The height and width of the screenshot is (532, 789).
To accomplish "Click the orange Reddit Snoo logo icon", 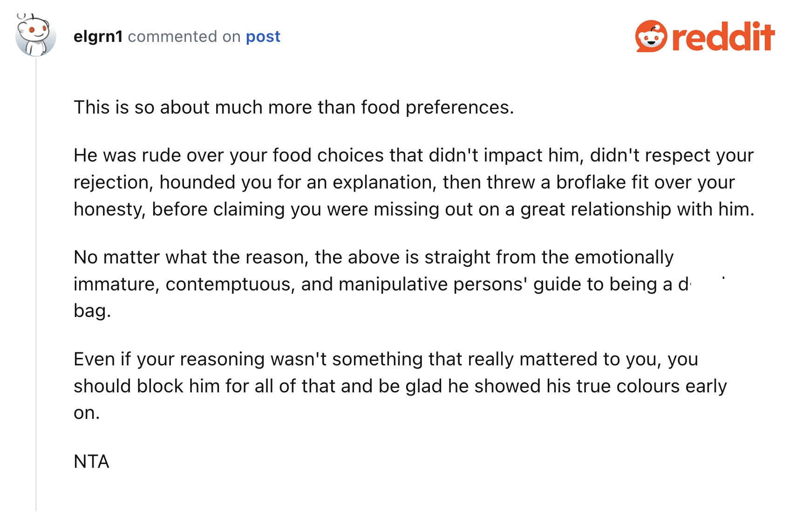I will point(651,36).
